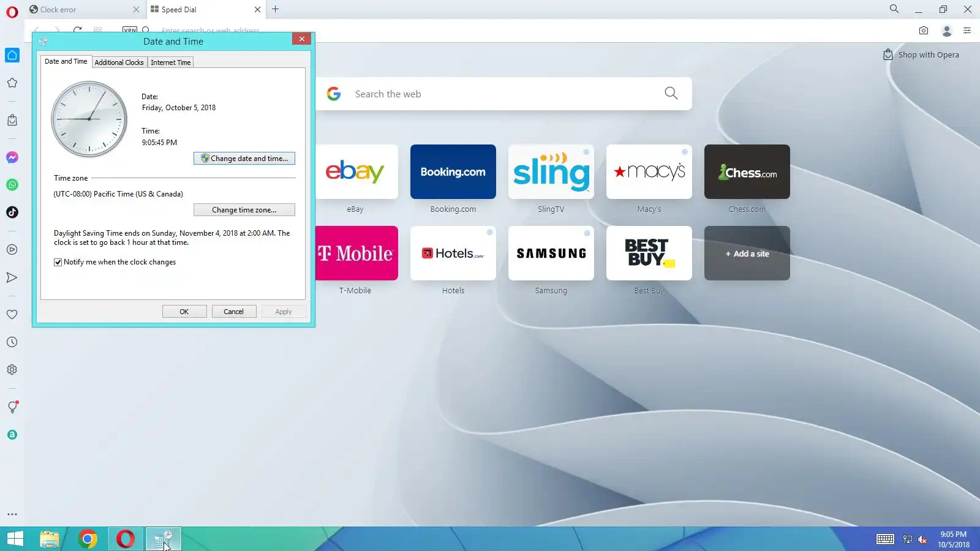
Task: Open the Samsung speed dial tile
Action: tap(551, 253)
